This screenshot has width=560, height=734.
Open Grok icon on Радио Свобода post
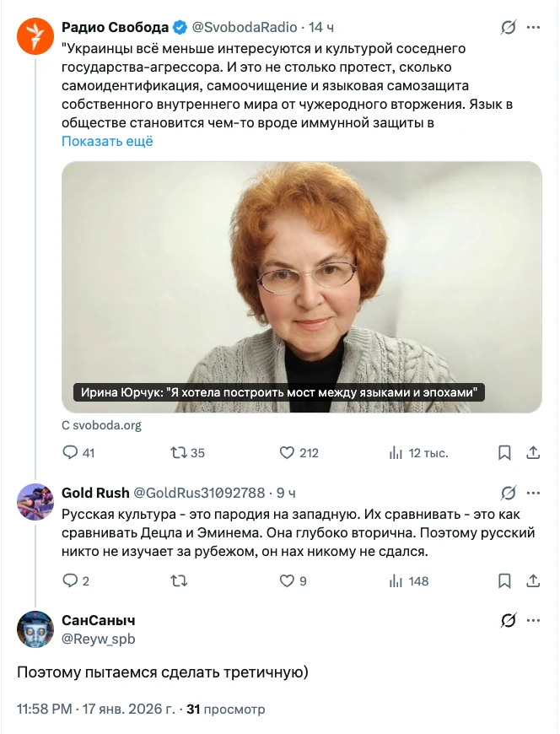[508, 28]
